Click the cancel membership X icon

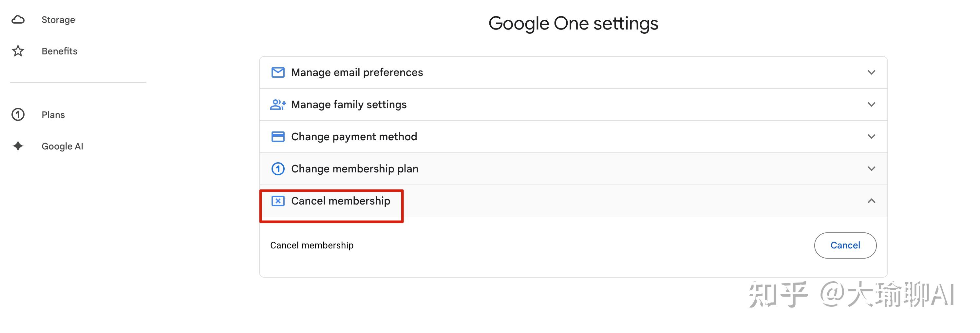pyautogui.click(x=278, y=201)
